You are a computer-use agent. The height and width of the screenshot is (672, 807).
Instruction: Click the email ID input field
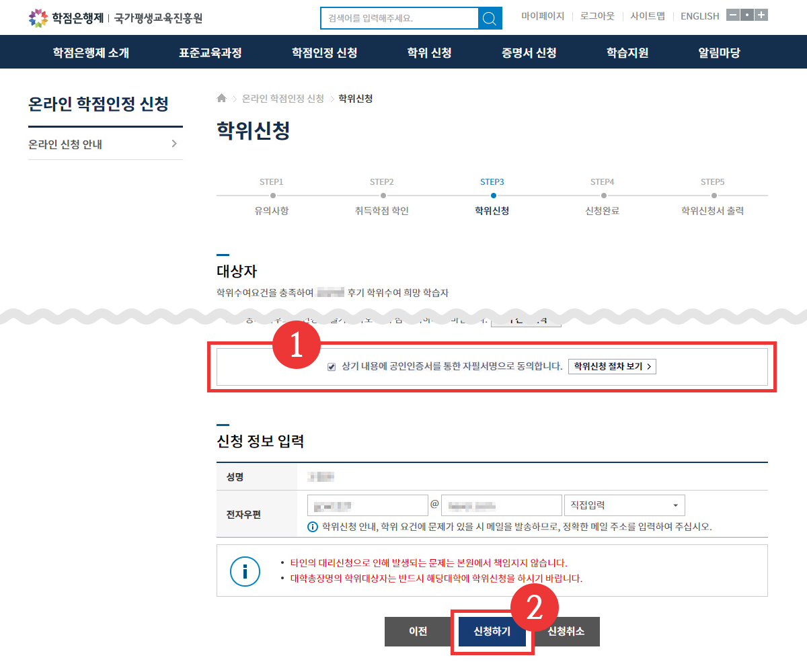[x=367, y=505]
